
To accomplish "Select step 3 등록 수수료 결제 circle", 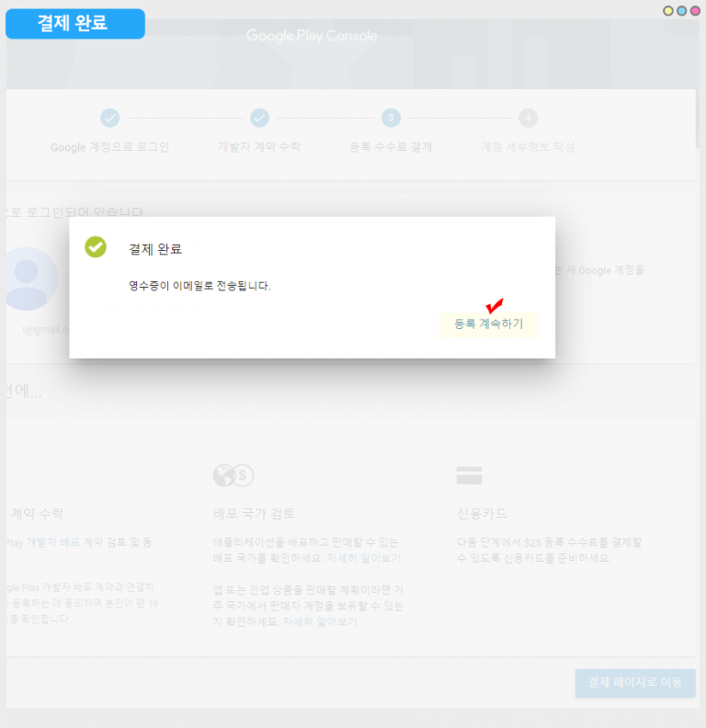I will point(391,118).
